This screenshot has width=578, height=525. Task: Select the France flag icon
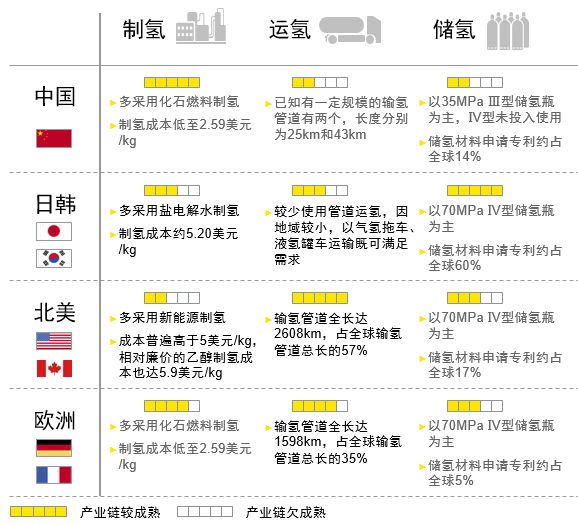(54, 475)
